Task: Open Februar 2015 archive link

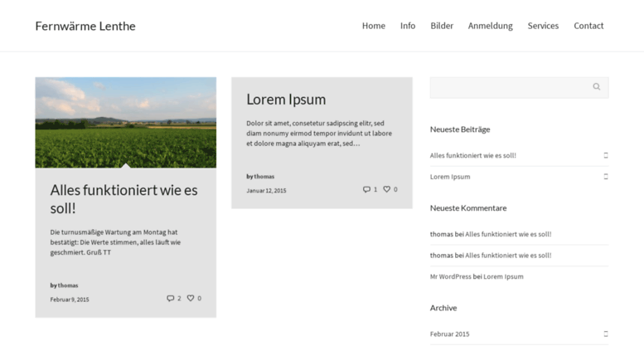Action: (x=450, y=334)
